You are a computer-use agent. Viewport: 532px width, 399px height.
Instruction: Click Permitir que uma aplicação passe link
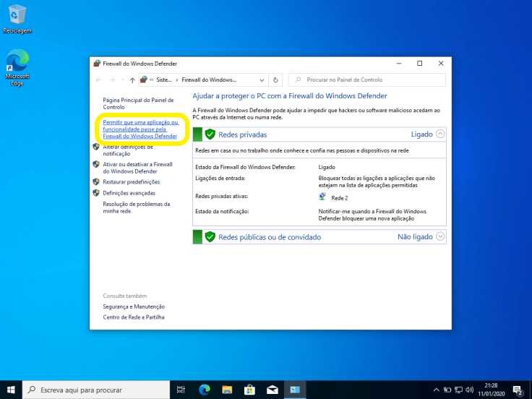(140, 129)
